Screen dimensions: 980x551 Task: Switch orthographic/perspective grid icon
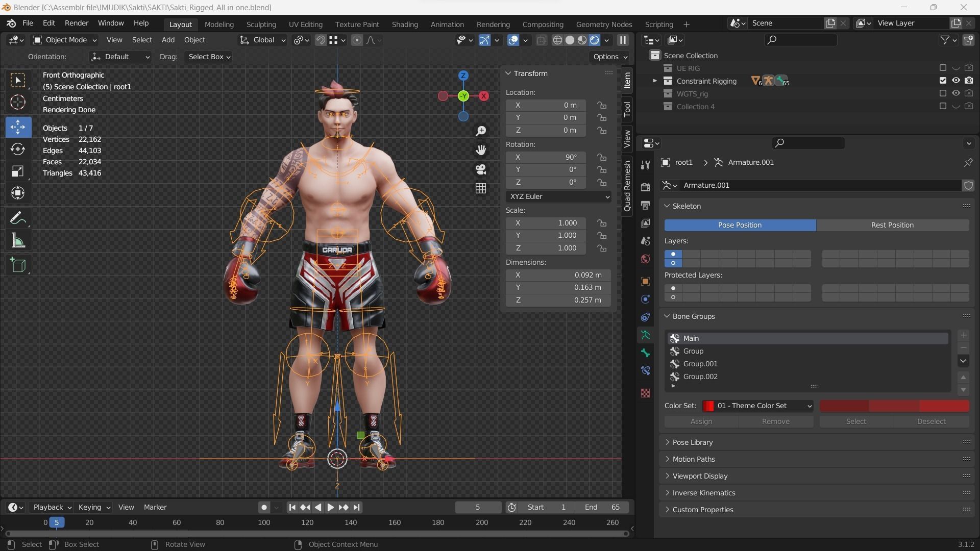[x=481, y=188]
